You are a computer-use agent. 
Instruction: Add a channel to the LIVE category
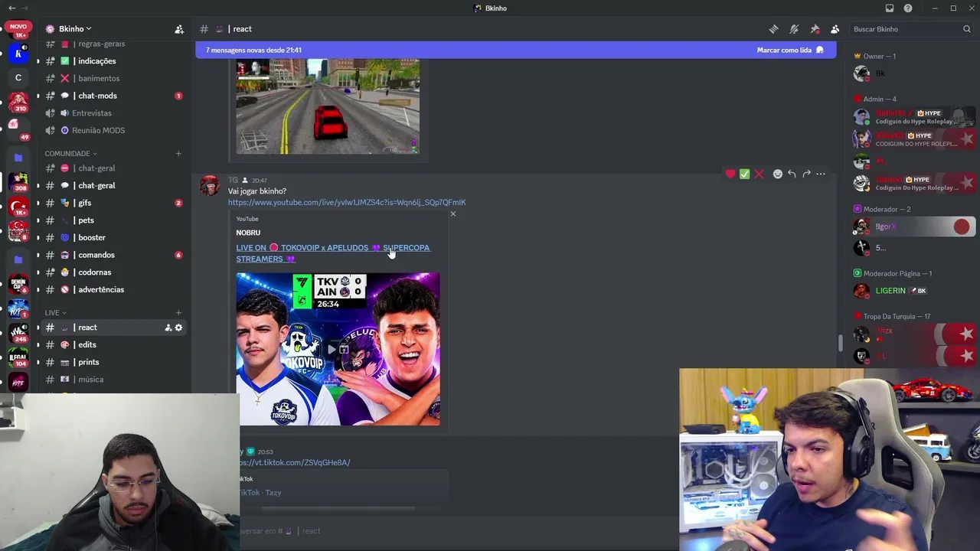(x=178, y=313)
